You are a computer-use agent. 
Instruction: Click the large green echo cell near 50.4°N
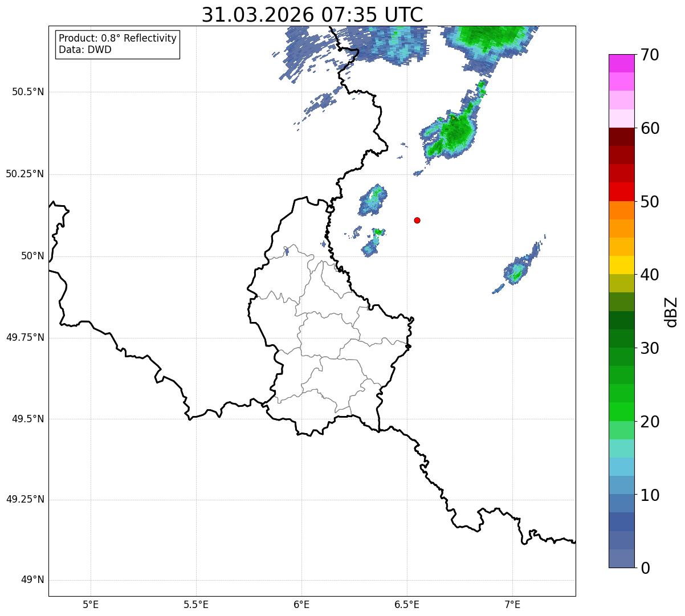pos(451,133)
